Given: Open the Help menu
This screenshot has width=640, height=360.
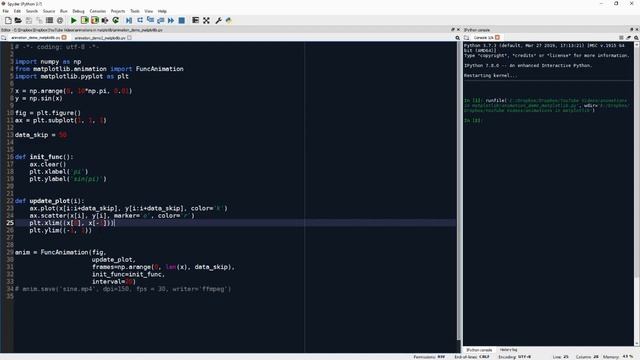Looking at the screenshot, I should tap(162, 11).
